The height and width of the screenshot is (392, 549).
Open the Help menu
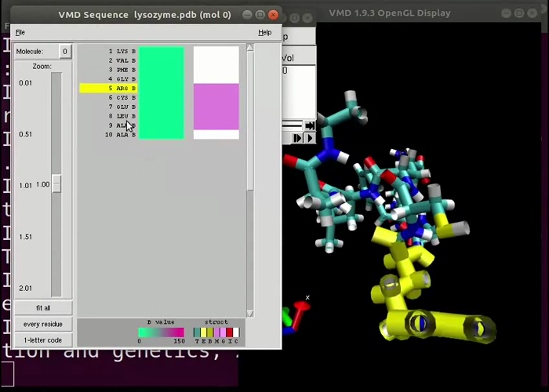point(265,32)
